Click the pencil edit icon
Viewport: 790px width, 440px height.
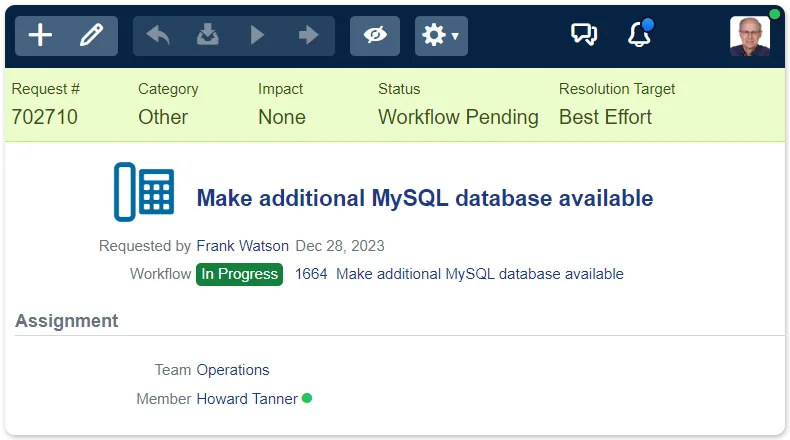pos(92,36)
